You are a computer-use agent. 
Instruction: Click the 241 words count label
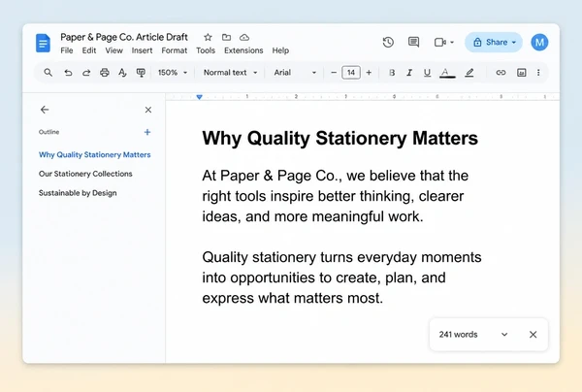click(x=458, y=335)
